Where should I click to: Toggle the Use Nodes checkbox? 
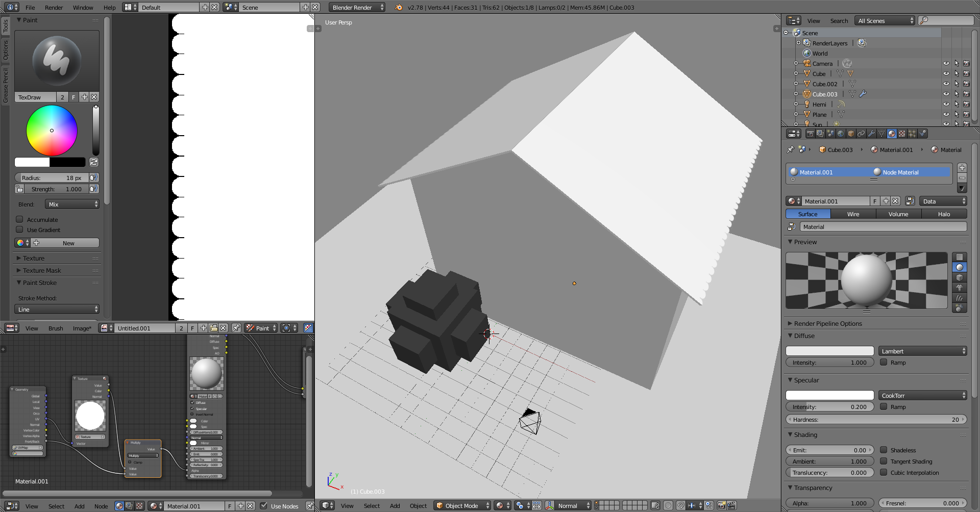click(264, 506)
